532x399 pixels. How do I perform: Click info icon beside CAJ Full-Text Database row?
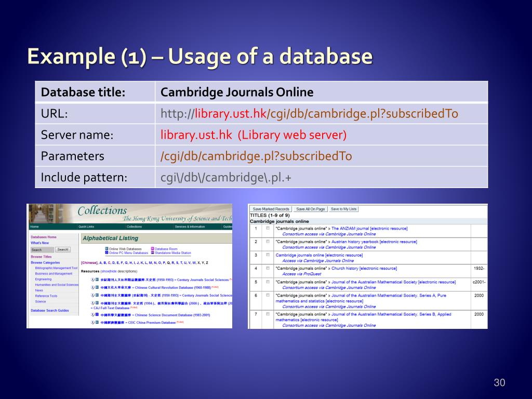[92, 303]
